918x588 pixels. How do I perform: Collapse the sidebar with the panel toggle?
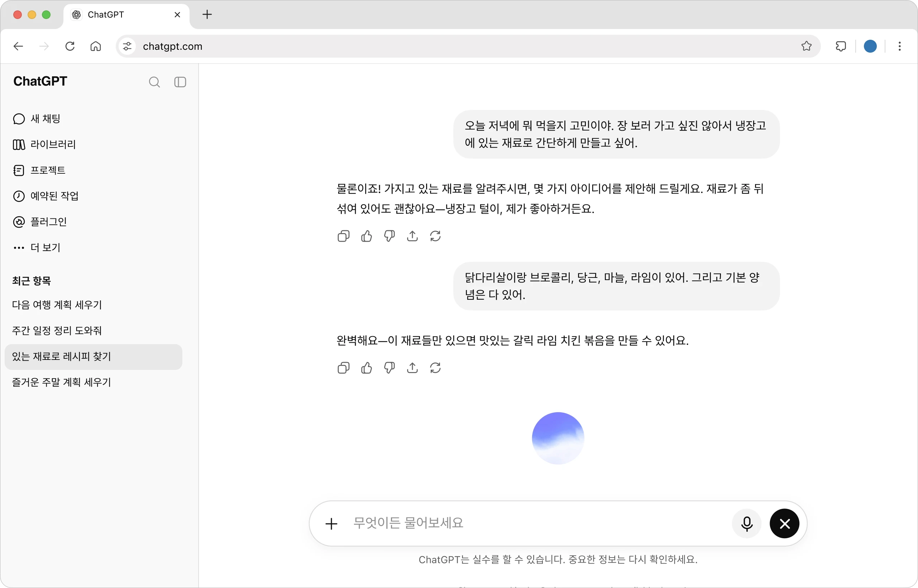coord(180,82)
